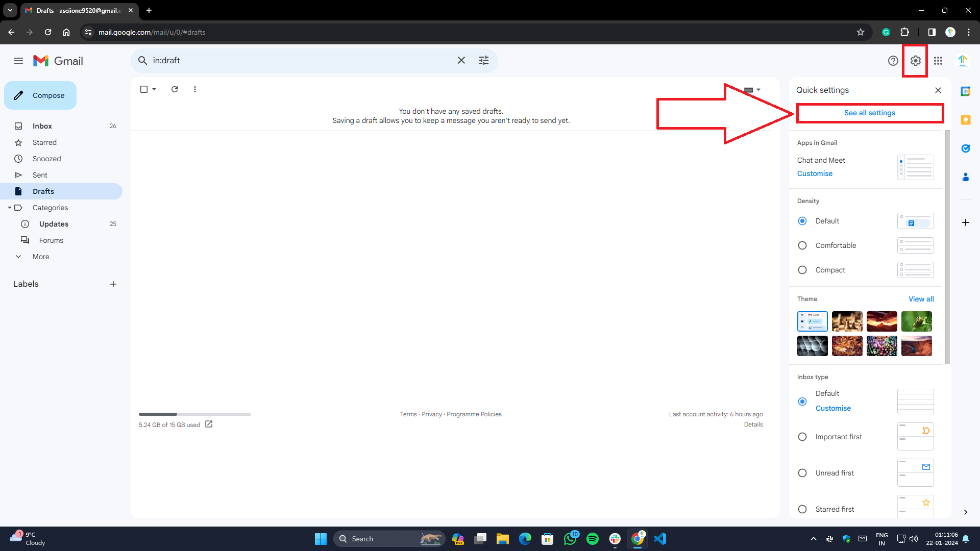Open Google Keep side panel icon

pyautogui.click(x=965, y=120)
